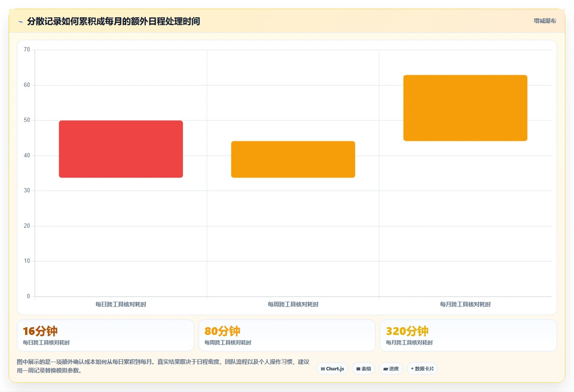The image size is (574, 392).
Task: Click the y-axis value 10
Action: (27, 261)
